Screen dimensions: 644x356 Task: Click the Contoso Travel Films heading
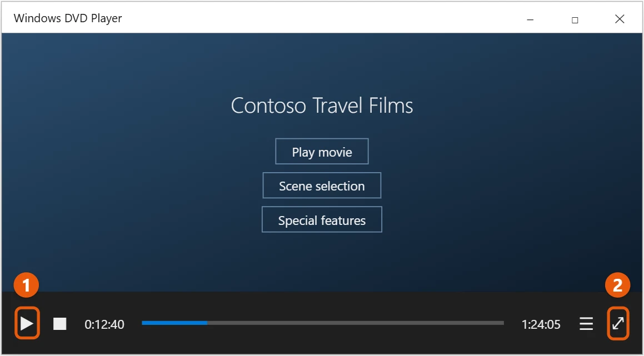(322, 105)
